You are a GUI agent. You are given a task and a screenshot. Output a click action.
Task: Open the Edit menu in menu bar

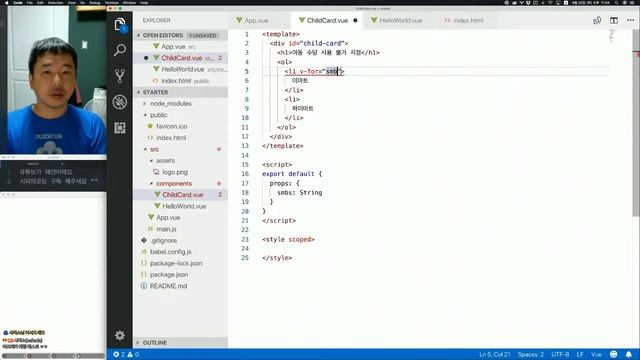point(40,2)
